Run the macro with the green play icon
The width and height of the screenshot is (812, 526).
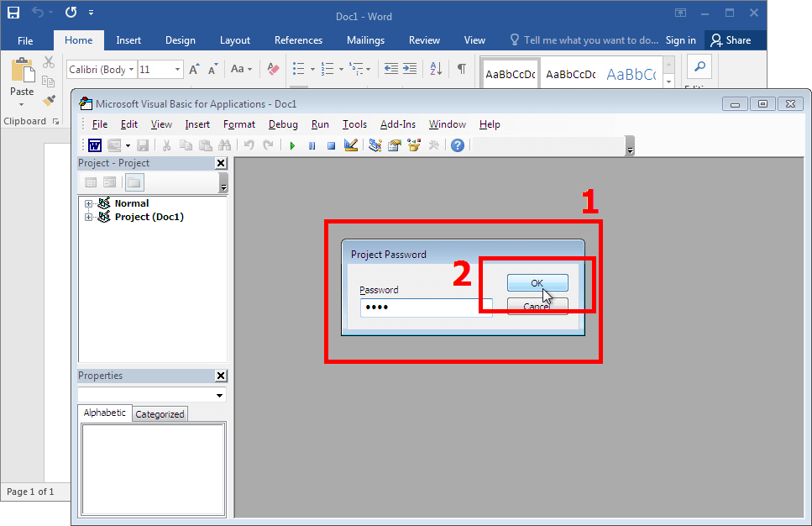pyautogui.click(x=292, y=145)
